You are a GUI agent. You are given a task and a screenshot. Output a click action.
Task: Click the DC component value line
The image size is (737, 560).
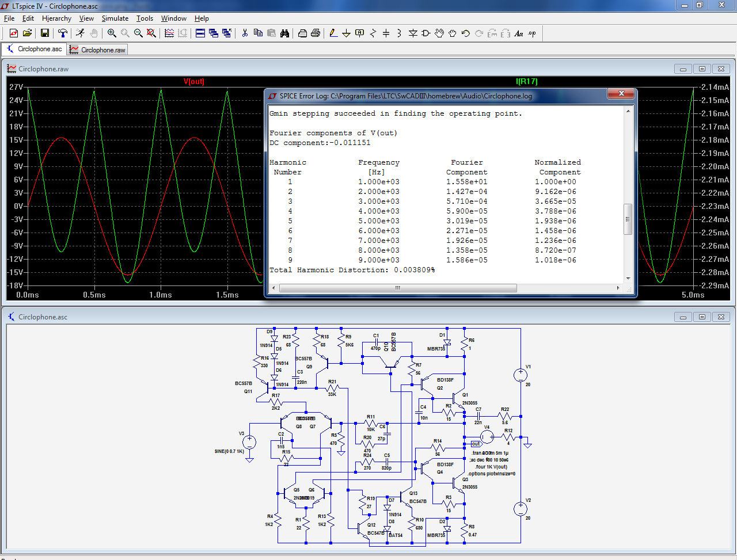point(320,143)
